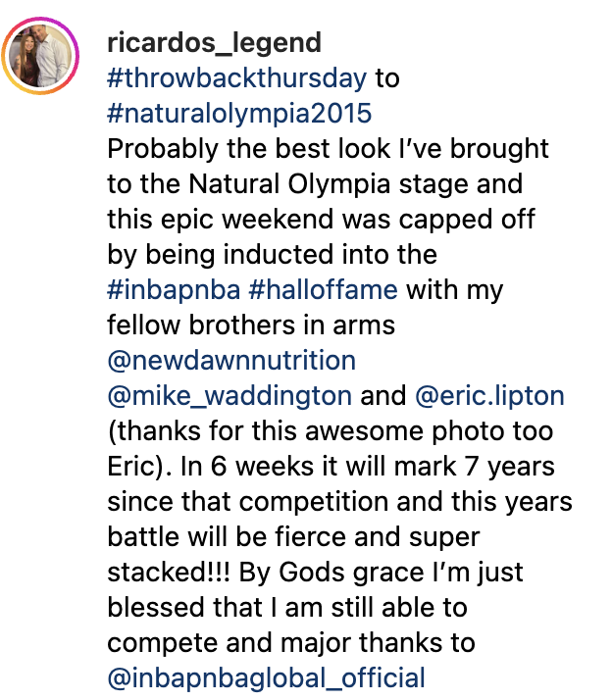Click the text "by being inducted into the"
Image resolution: width=612 pixels, height=700 pixels.
[x=272, y=254]
